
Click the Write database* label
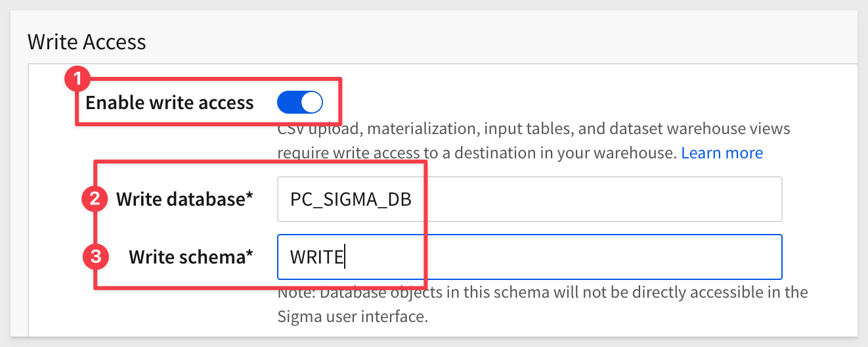click(x=184, y=199)
